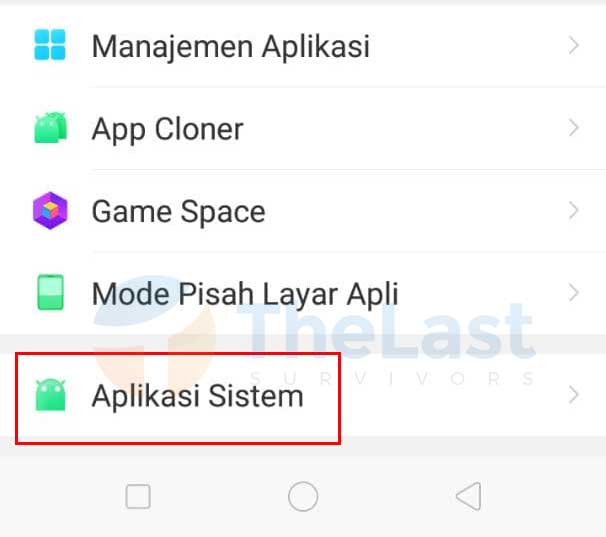Open the Manajemen Aplikasi menu label
The image size is (606, 537).
(231, 47)
